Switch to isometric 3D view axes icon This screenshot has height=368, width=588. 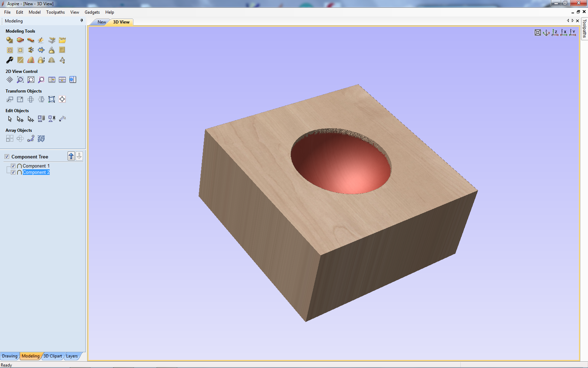[546, 33]
